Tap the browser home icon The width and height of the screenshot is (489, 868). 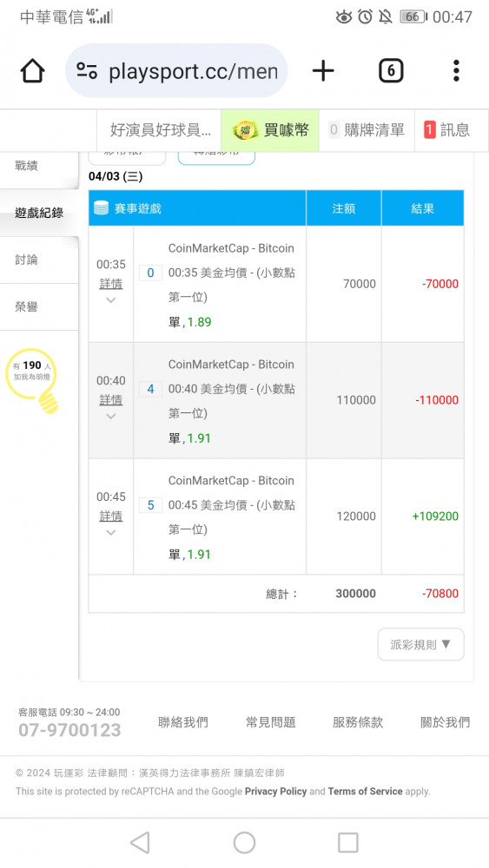32,71
